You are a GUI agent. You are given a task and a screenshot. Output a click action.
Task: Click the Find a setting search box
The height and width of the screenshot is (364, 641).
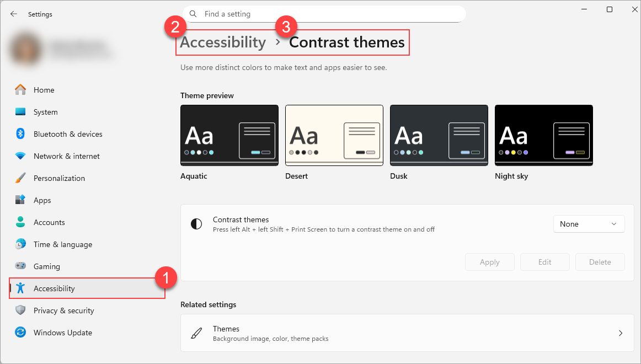[x=324, y=14]
